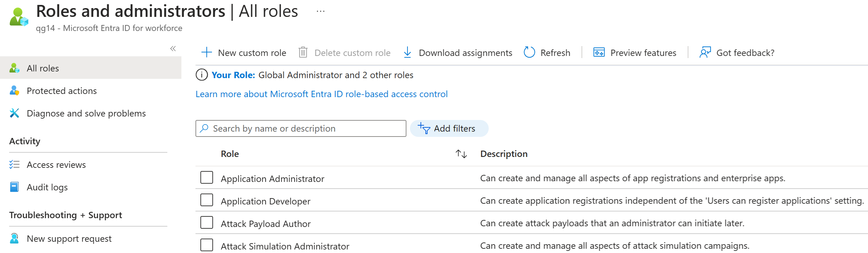The image size is (868, 253).
Task: Open the Attack Simulation Administrator role
Action: (x=285, y=246)
